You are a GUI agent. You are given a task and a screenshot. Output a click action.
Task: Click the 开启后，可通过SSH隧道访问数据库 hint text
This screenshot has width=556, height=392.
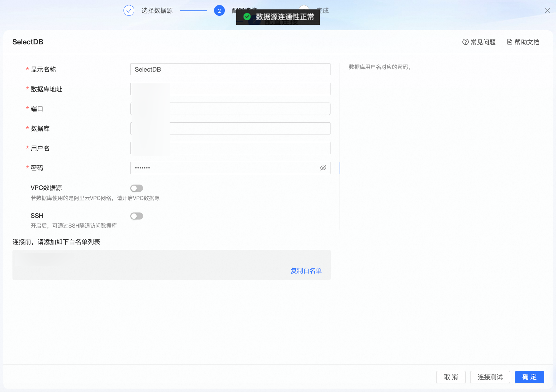[74, 226]
